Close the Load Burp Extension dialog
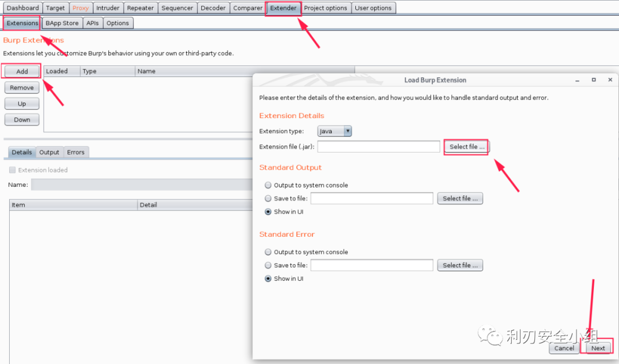This screenshot has height=364, width=619. pos(610,80)
